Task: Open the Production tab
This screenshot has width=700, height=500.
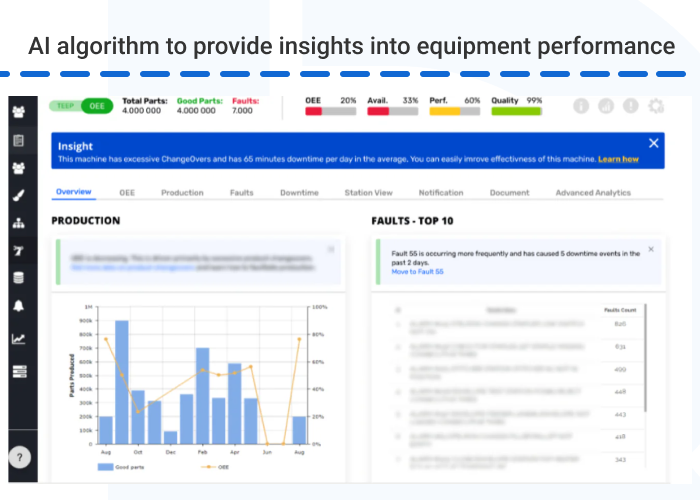Action: pyautogui.click(x=182, y=193)
